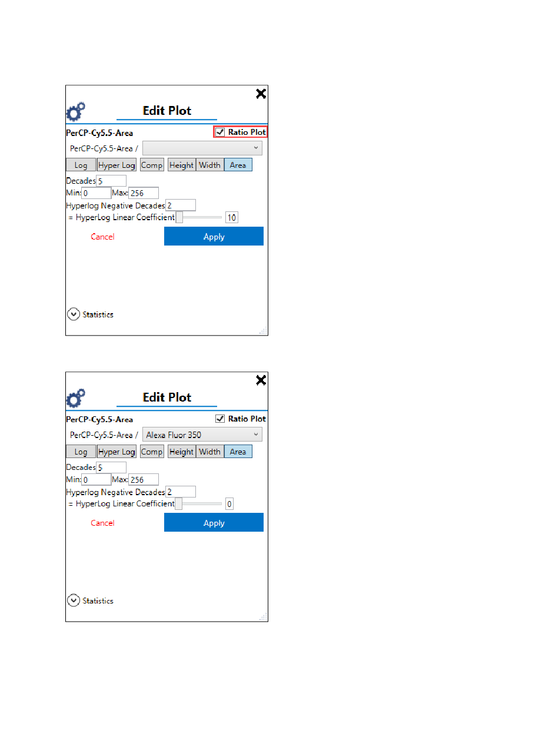Screen dimensions: 559x756
Task: Open the Alexa Fluor 350 dropdown
Action: point(202,435)
